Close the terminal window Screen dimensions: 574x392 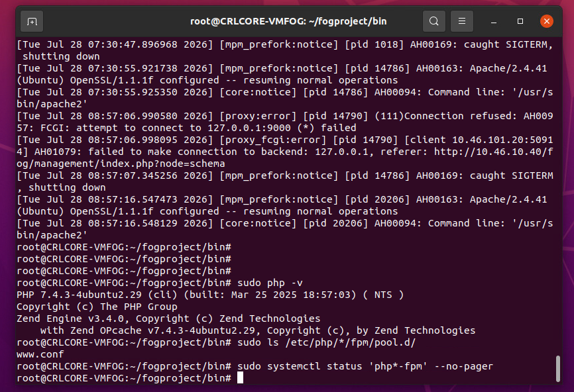[547, 21]
